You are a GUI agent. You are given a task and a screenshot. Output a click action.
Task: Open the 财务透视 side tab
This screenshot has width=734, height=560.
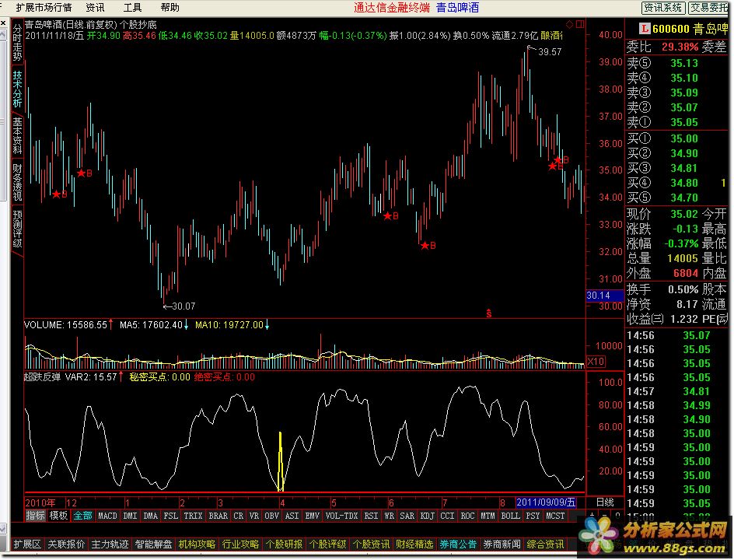17,183
